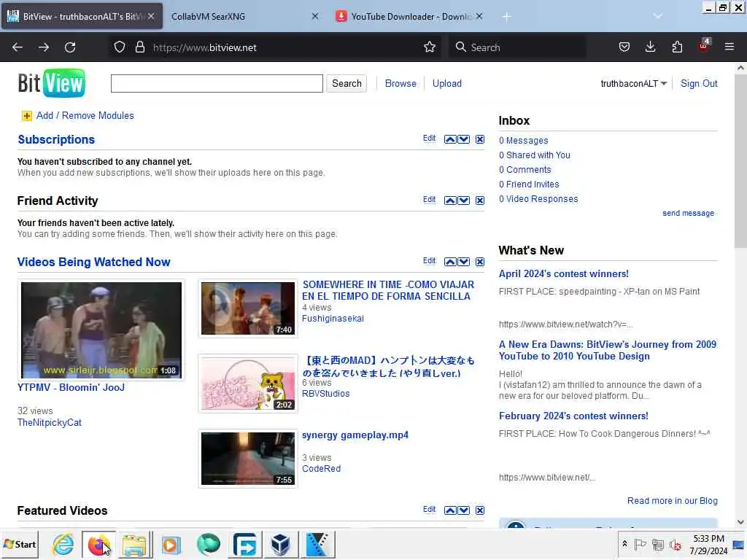Click the Windows Start button

click(20, 544)
